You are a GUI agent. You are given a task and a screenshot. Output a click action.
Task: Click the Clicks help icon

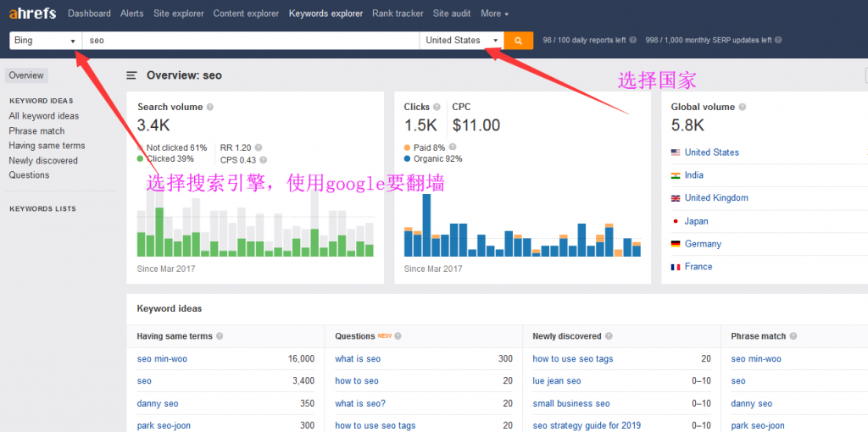point(437,108)
